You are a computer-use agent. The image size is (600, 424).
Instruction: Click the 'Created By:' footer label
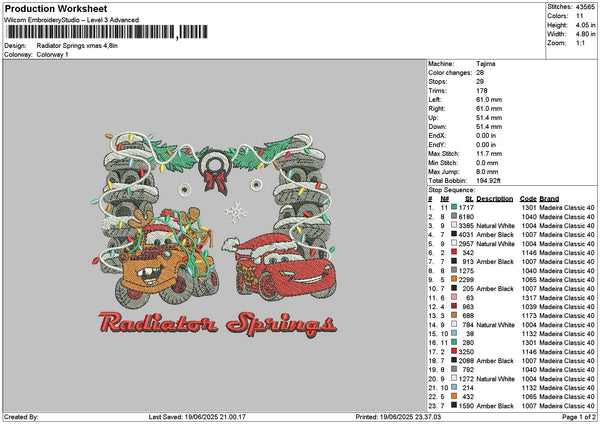21,417
